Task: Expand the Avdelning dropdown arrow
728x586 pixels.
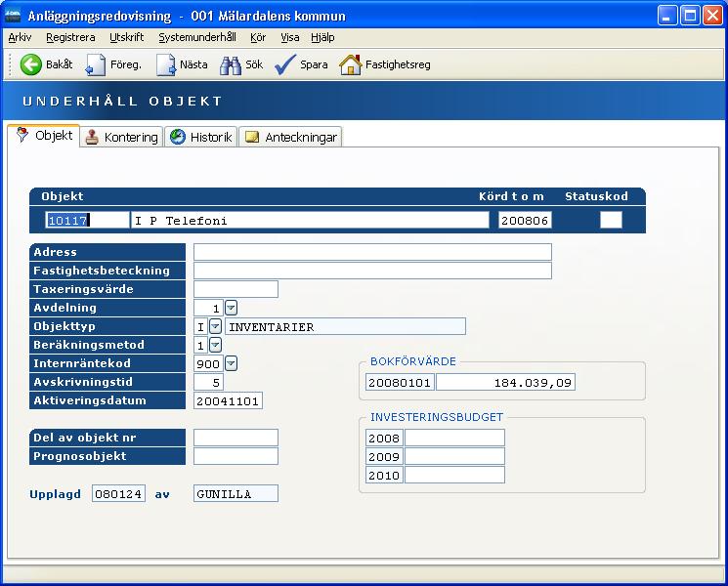Action: click(231, 308)
